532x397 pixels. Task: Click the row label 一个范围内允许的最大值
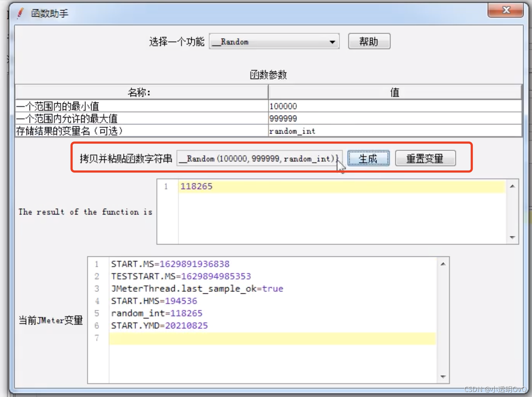[67, 118]
